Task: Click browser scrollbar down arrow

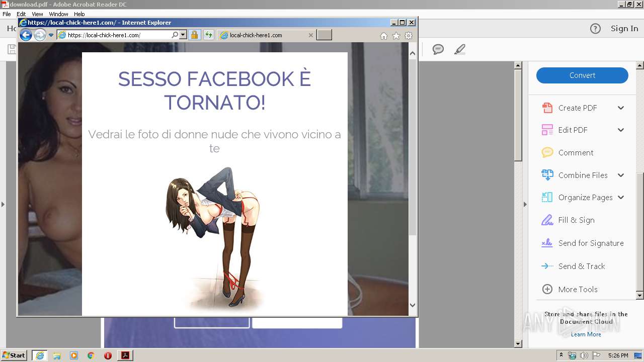Action: (x=413, y=305)
